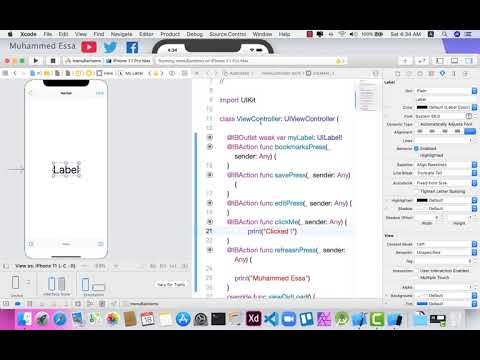The height and width of the screenshot is (360, 480).
Task: Run the project with the Play button
Action: pyautogui.click(x=36, y=61)
